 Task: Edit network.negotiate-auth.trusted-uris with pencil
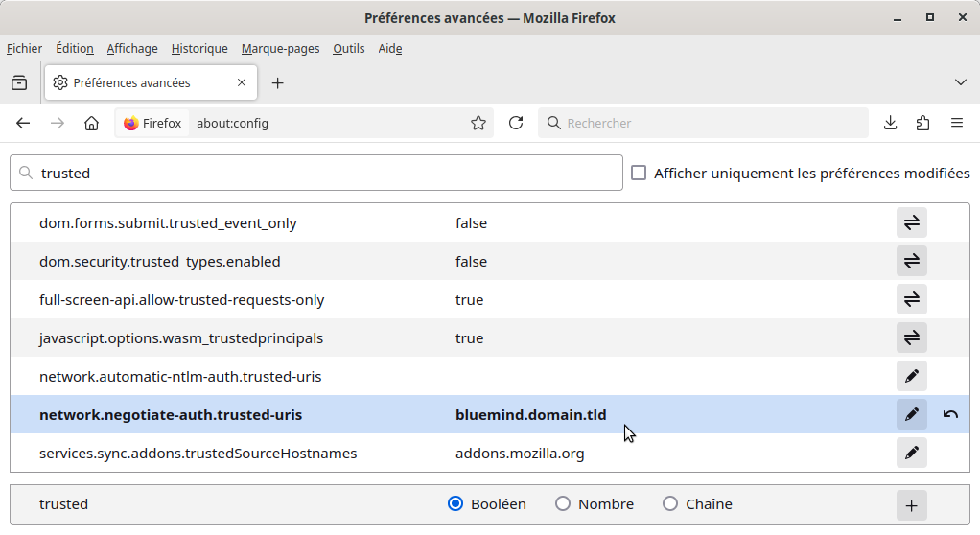tap(911, 414)
